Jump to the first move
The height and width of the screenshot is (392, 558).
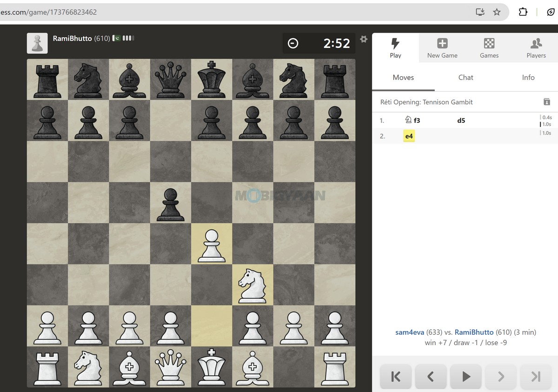pos(396,376)
